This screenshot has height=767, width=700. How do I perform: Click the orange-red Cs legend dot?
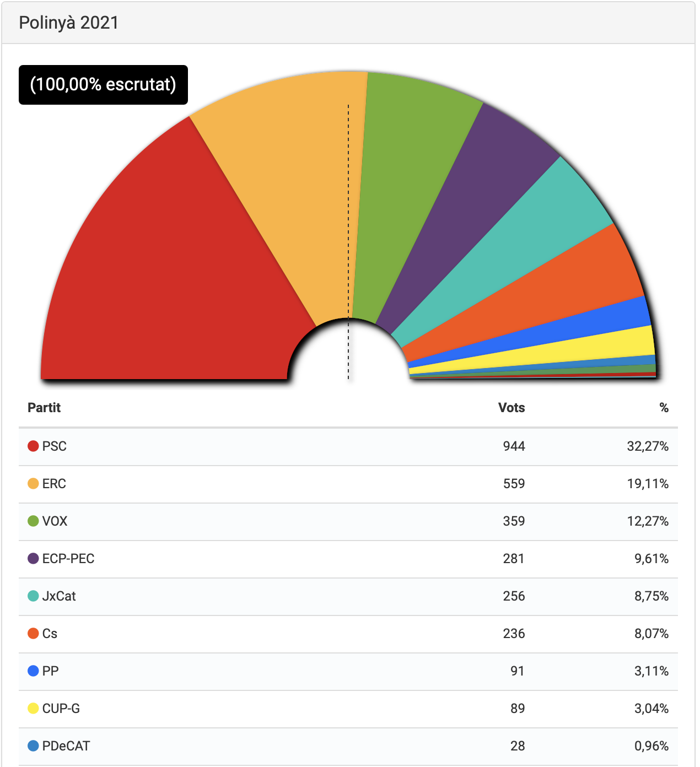point(33,633)
